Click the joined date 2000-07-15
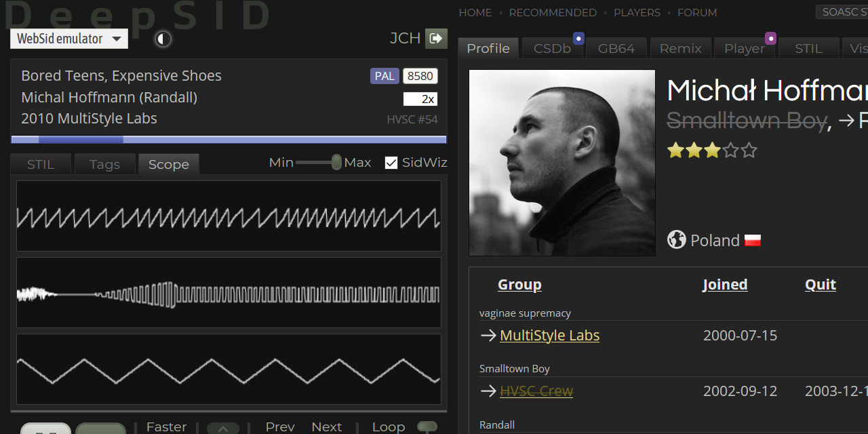This screenshot has height=434, width=868. [x=741, y=336]
